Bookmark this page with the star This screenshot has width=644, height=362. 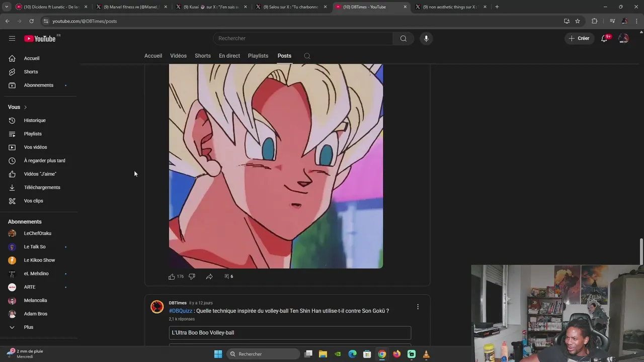[578, 21]
